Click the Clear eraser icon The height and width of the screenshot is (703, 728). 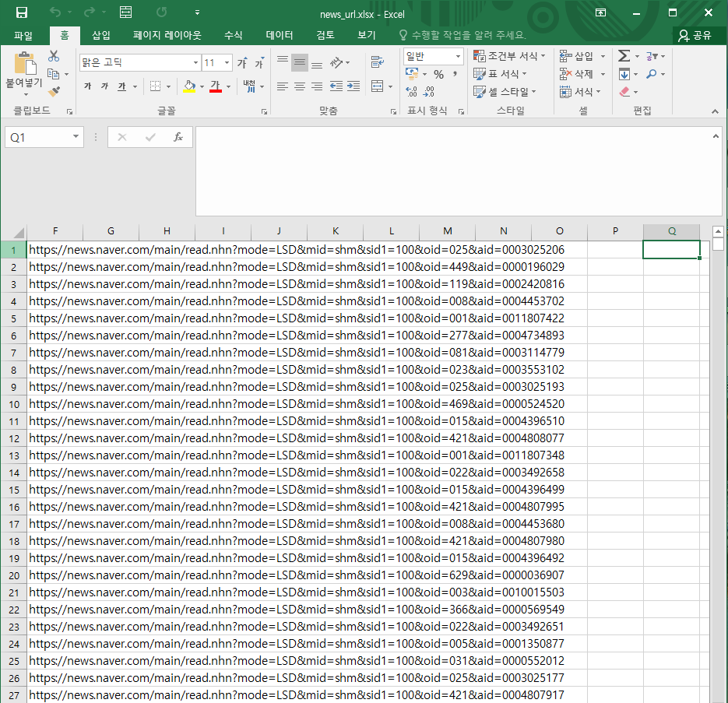pyautogui.click(x=624, y=92)
